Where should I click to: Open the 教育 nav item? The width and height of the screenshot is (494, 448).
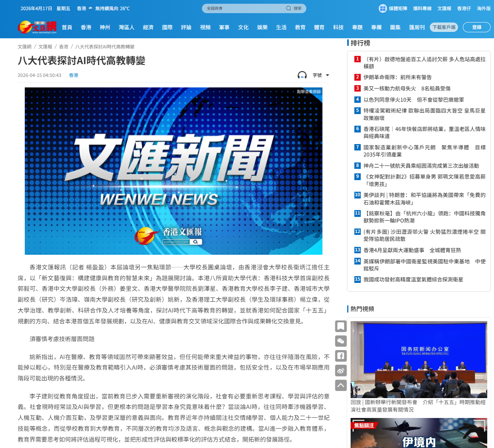(x=300, y=27)
